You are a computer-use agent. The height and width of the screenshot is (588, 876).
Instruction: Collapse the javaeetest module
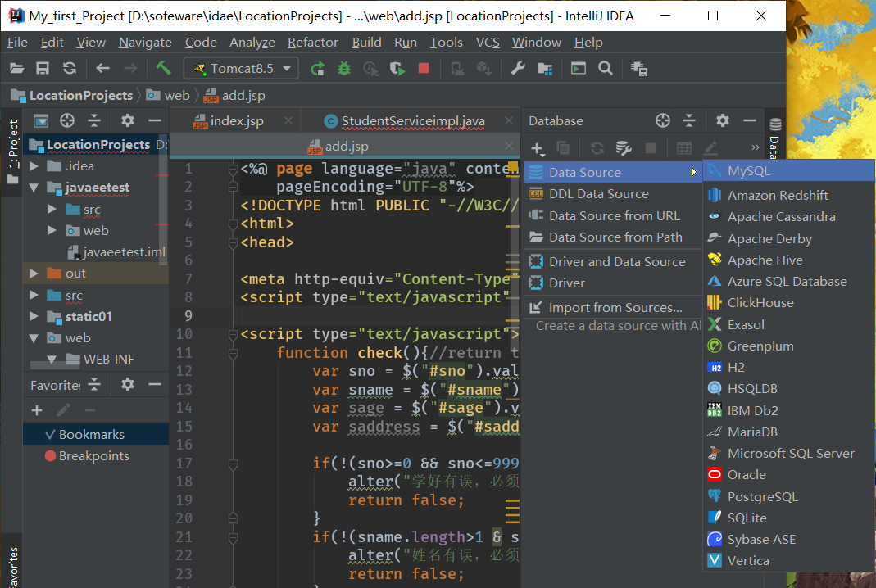pos(34,188)
